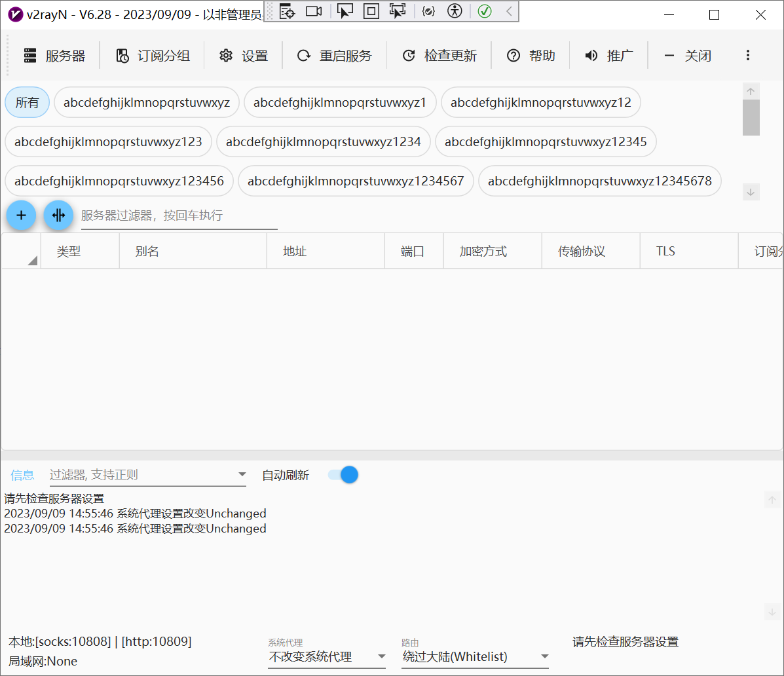Click the accessibility icon in overlay toolbar

(x=455, y=11)
